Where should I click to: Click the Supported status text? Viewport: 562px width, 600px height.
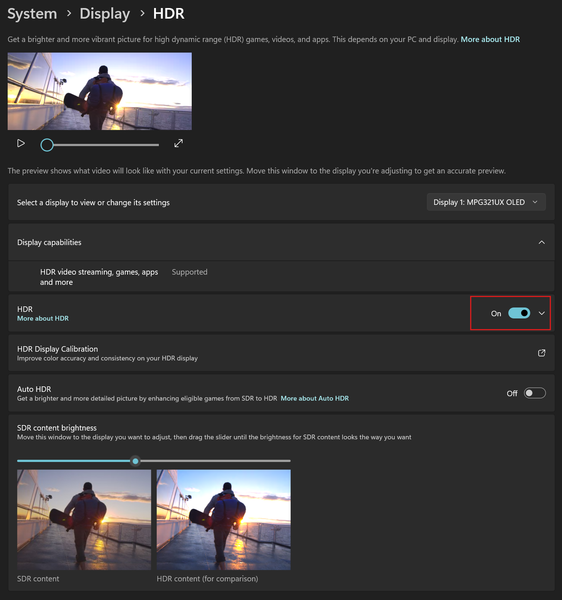189,272
